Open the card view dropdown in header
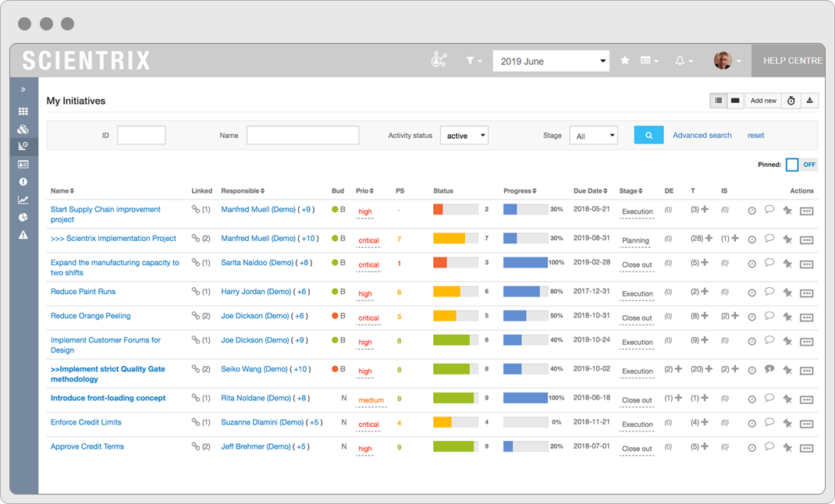Image resolution: width=835 pixels, height=504 pixels. coord(649,61)
